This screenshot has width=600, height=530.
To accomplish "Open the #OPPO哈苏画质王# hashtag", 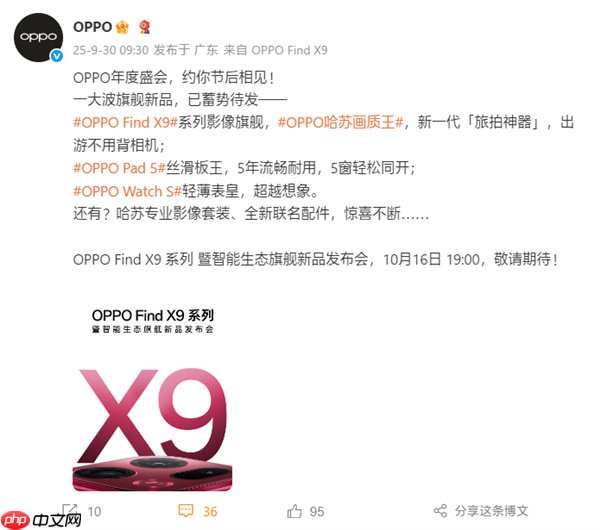I will [x=340, y=122].
